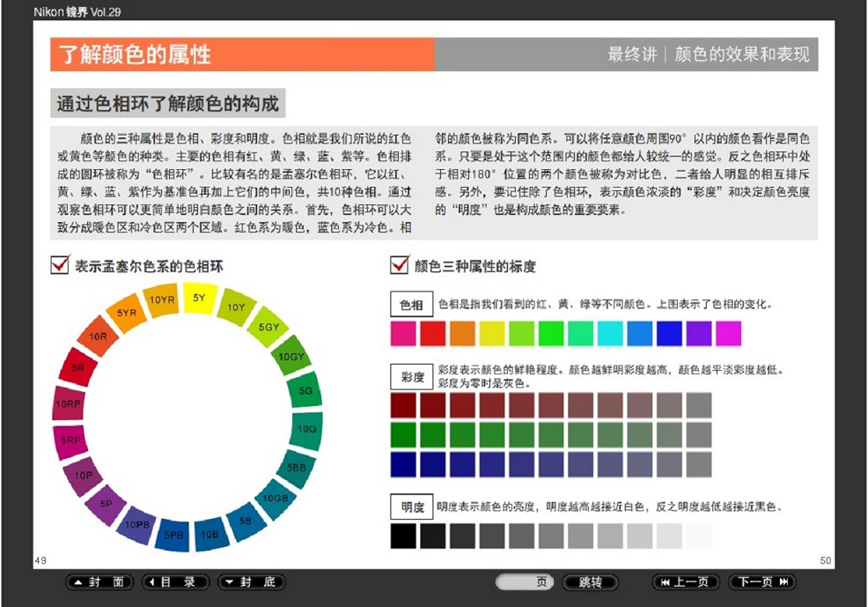The image size is (868, 607).
Task: Click the 彩度 (saturation) label box
Action: (411, 377)
